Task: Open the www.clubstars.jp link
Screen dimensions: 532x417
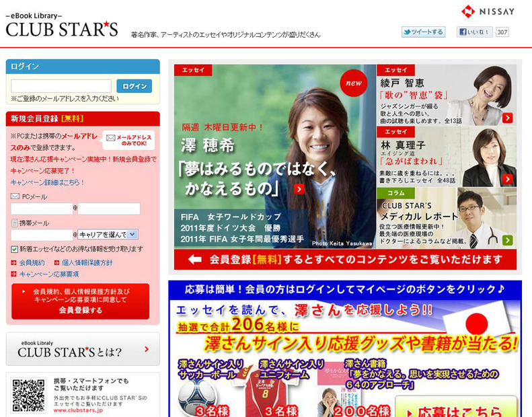Action: click(78, 410)
